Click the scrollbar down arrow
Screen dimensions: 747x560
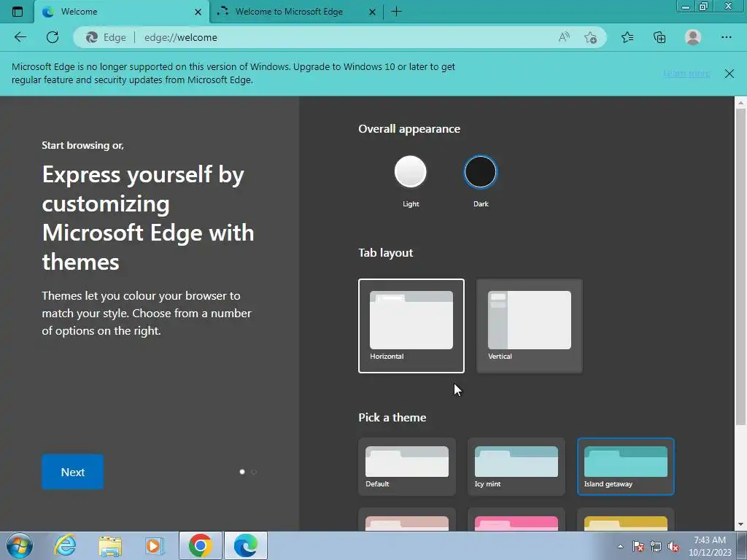740,525
